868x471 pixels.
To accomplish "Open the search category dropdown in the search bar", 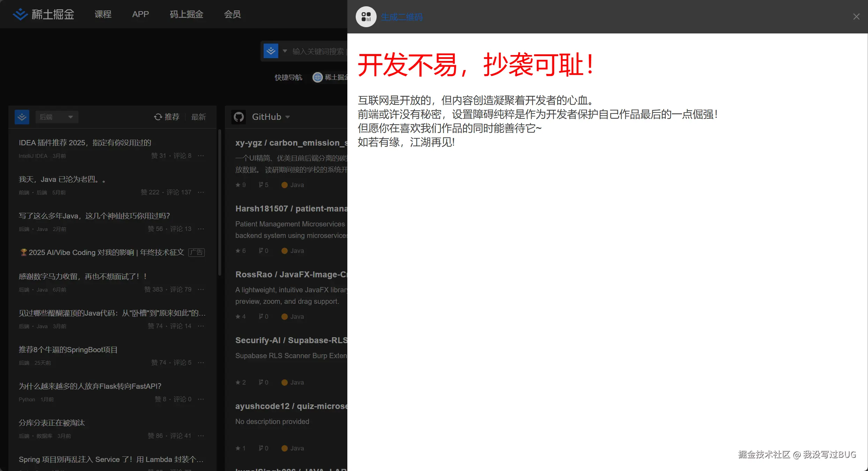I will click(285, 51).
